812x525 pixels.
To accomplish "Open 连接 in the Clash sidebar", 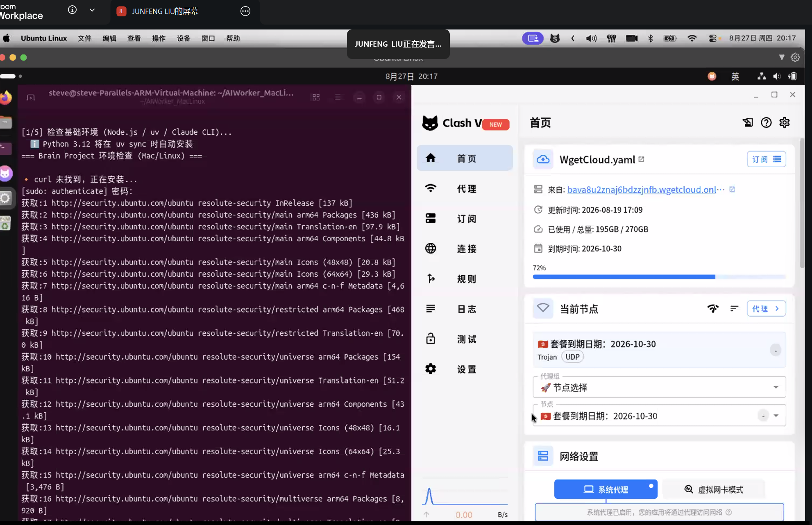I will (465, 248).
